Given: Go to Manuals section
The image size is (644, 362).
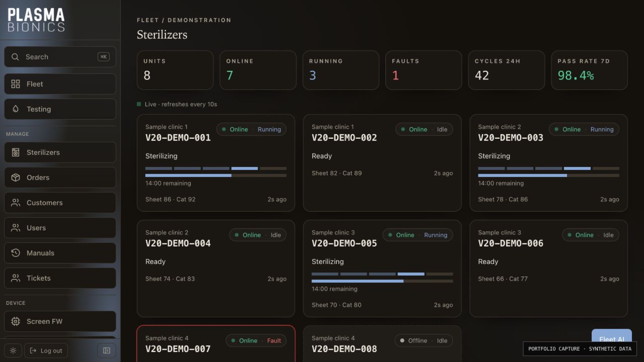Looking at the screenshot, I should (x=60, y=253).
